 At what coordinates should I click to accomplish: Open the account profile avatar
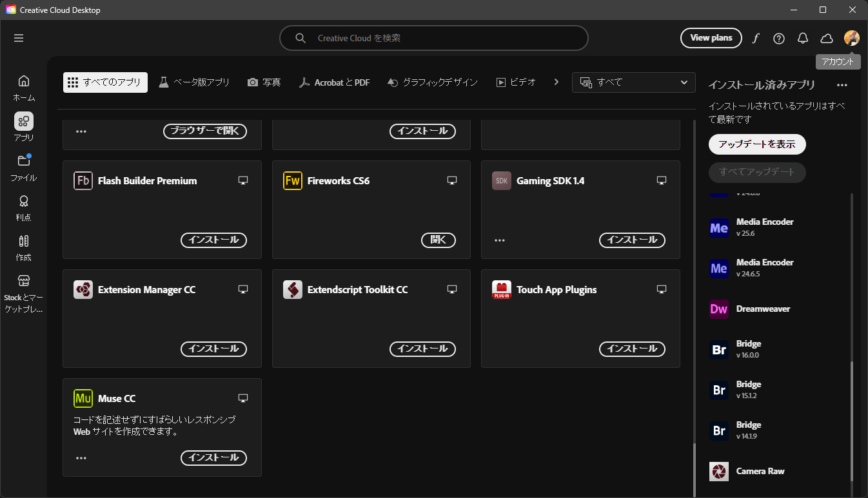tap(851, 38)
